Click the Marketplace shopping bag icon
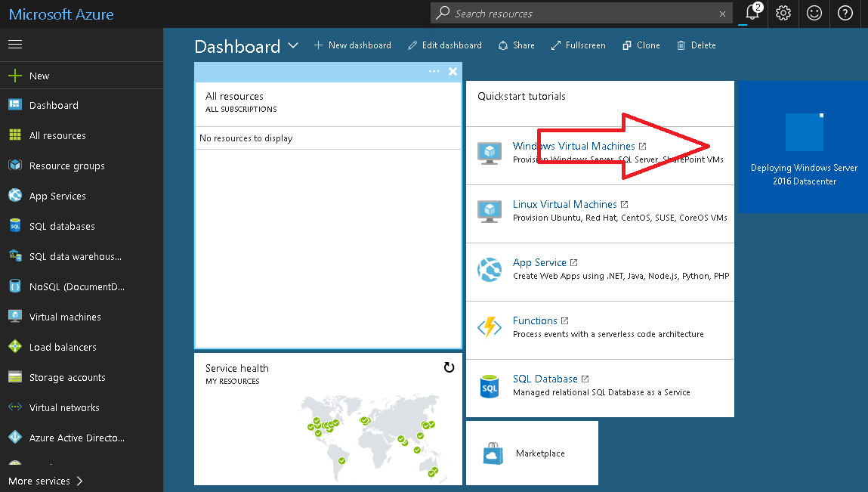This screenshot has width=868, height=492. tap(493, 453)
